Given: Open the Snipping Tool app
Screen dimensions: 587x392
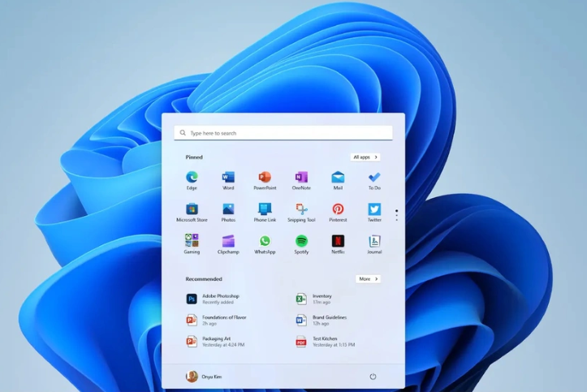Looking at the screenshot, I should point(301,209).
